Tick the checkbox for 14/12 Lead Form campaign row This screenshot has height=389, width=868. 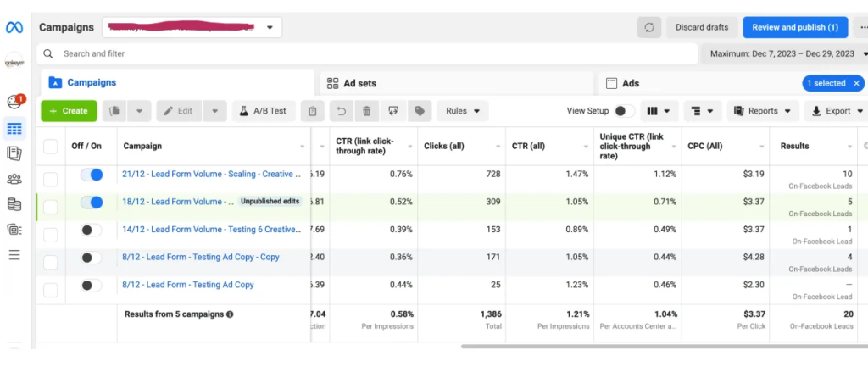coord(51,231)
